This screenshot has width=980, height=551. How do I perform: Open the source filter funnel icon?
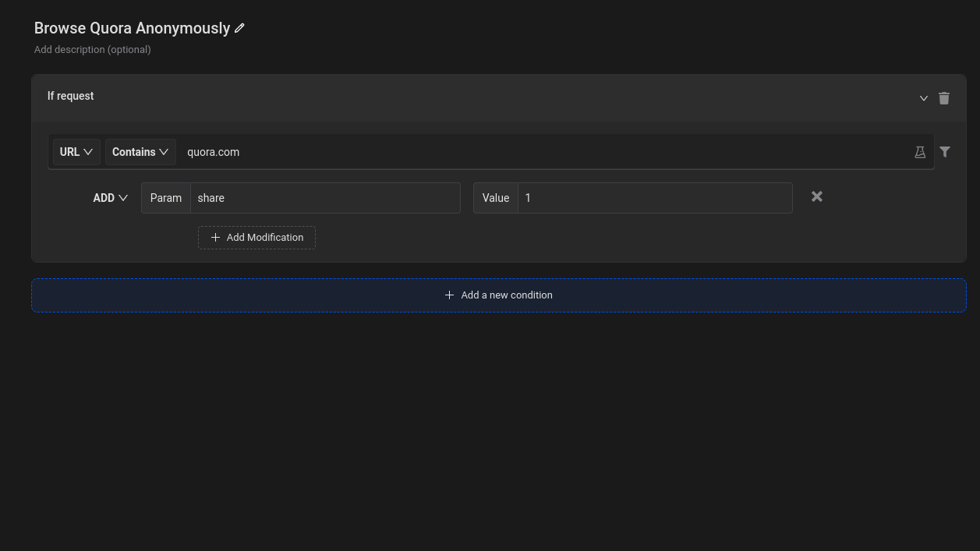pyautogui.click(x=945, y=152)
